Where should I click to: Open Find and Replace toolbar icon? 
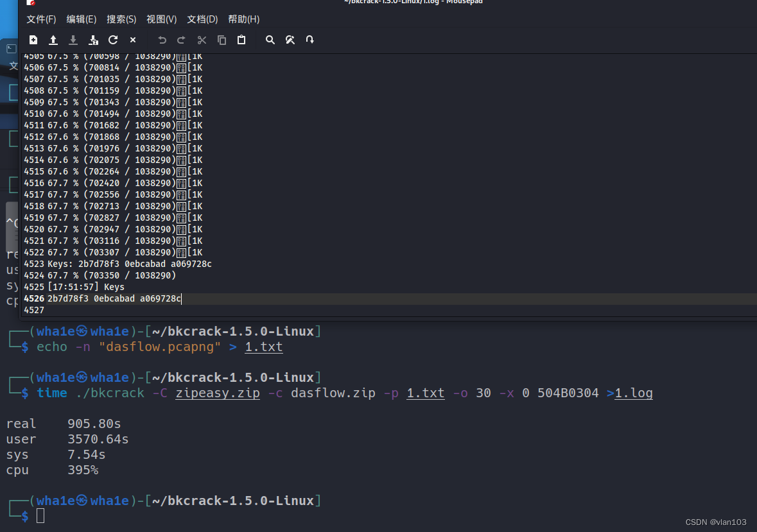(x=290, y=40)
